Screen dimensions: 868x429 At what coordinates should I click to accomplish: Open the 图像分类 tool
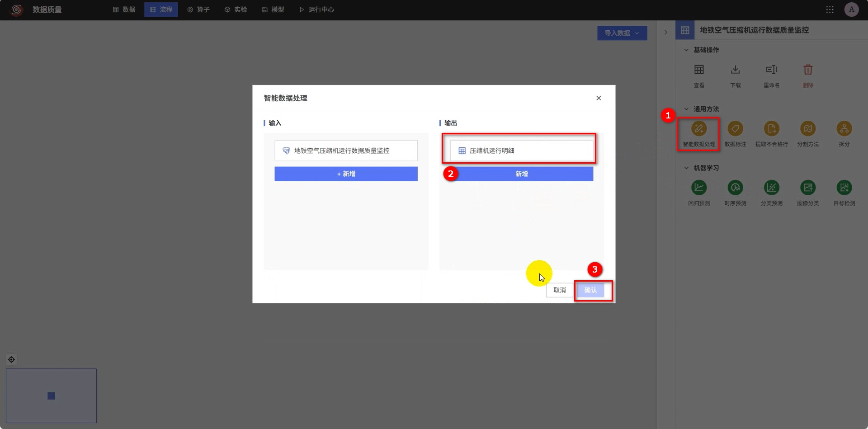click(x=808, y=188)
